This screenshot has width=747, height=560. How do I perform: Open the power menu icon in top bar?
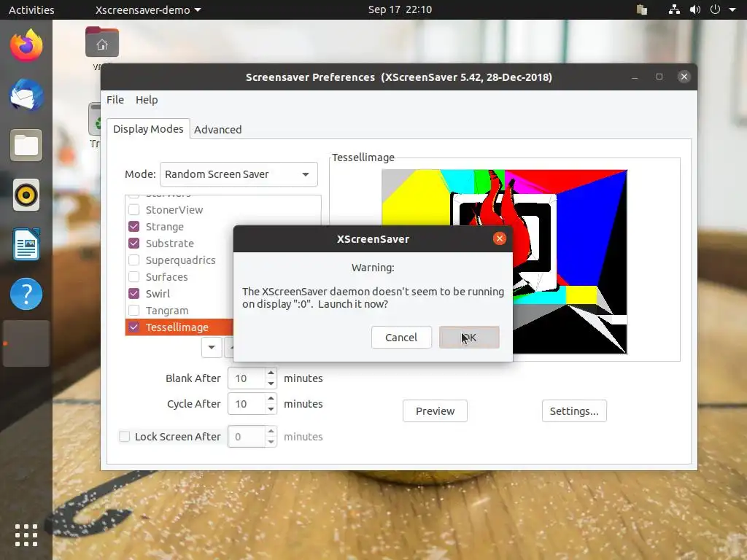(x=715, y=9)
